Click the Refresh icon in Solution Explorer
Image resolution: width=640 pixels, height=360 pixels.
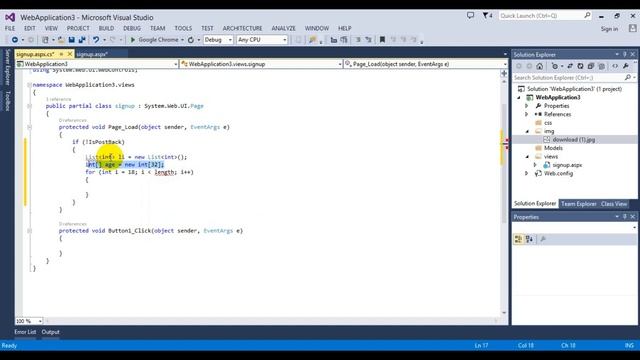(x=580, y=66)
